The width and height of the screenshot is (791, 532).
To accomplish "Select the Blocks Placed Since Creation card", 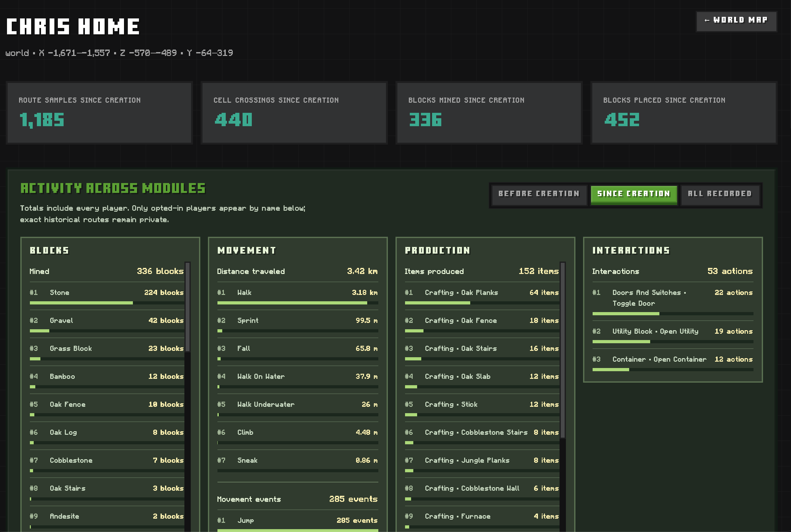I will pyautogui.click(x=684, y=113).
